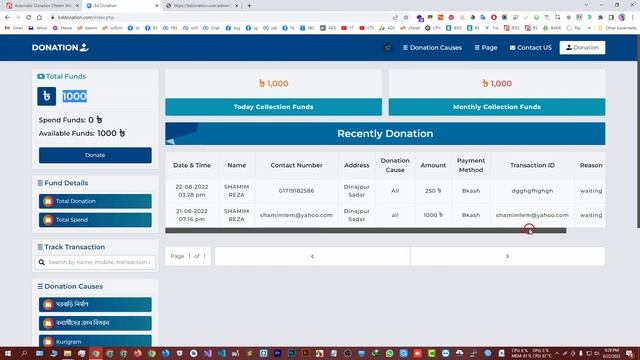Open the second Bangla donation cause item
Screen dimensions: 640x360
coord(95,323)
